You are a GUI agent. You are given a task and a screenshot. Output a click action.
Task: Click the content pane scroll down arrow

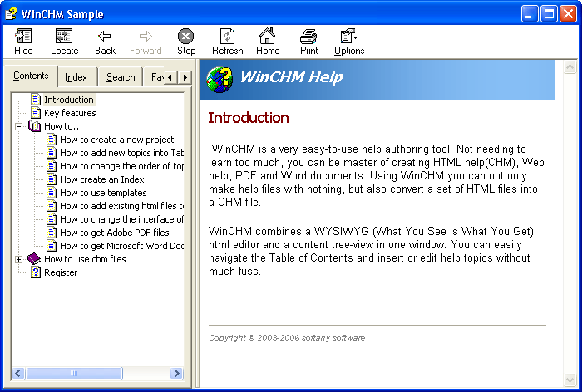(570, 380)
